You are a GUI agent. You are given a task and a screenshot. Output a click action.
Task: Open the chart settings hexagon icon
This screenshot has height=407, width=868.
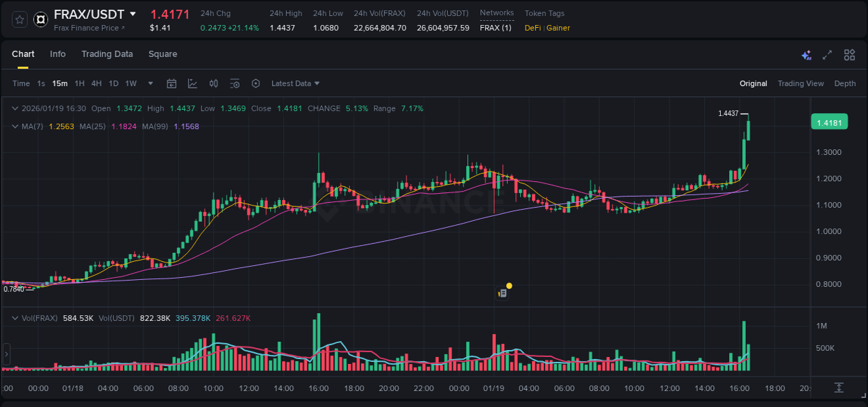tap(256, 83)
